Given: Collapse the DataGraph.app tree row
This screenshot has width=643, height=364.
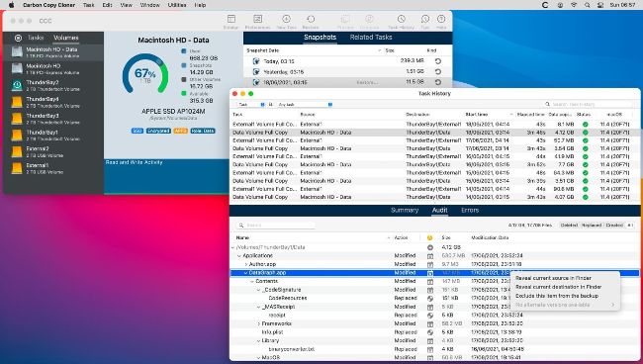Looking at the screenshot, I should 246,273.
